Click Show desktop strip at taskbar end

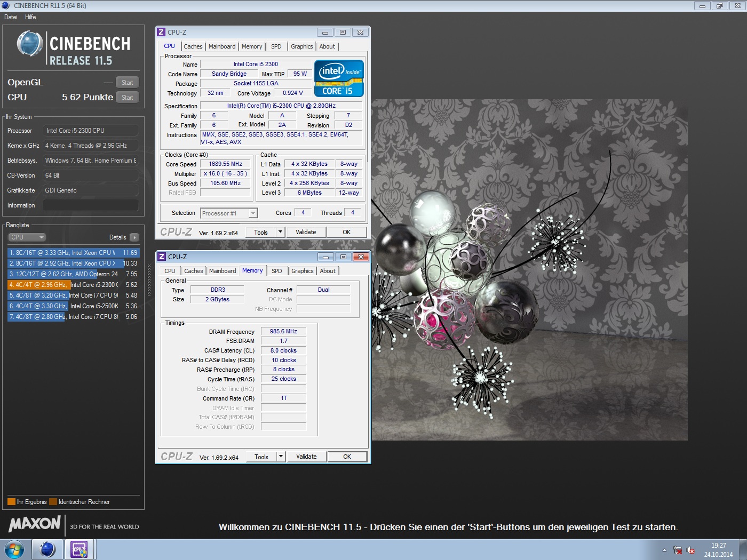click(743, 549)
